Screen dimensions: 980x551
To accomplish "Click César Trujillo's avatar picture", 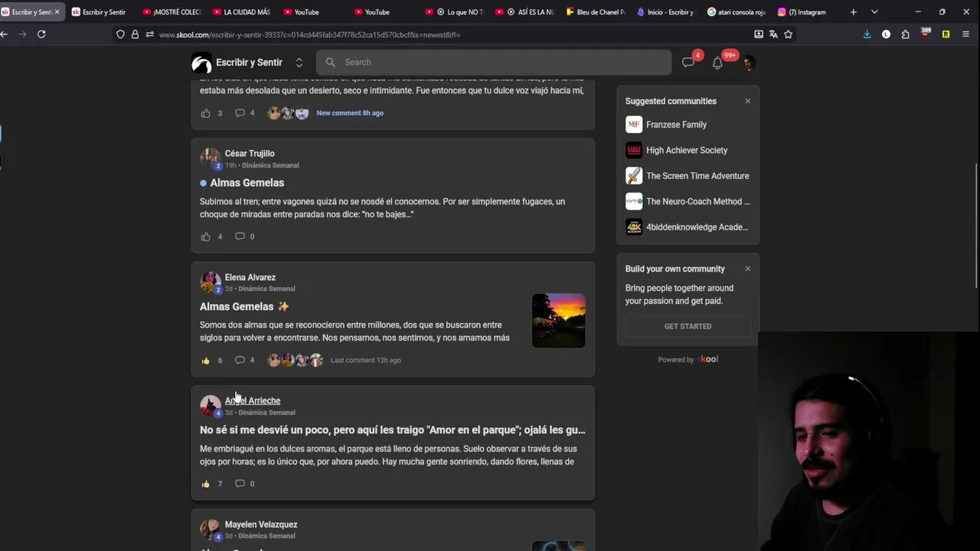I will [x=210, y=158].
